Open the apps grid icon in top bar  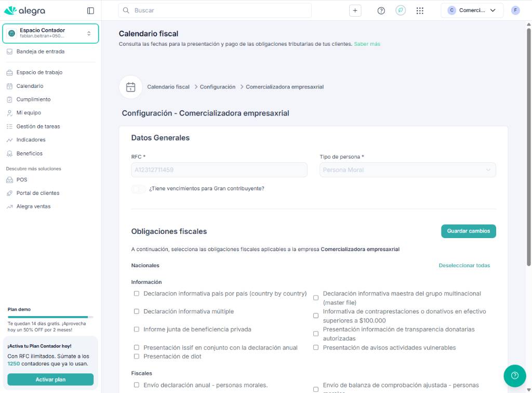[420, 10]
